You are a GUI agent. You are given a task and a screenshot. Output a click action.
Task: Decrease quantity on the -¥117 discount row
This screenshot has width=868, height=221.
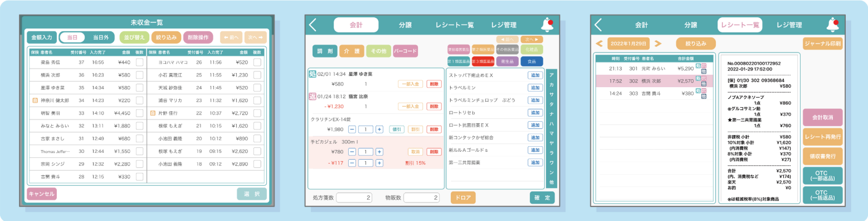click(352, 163)
